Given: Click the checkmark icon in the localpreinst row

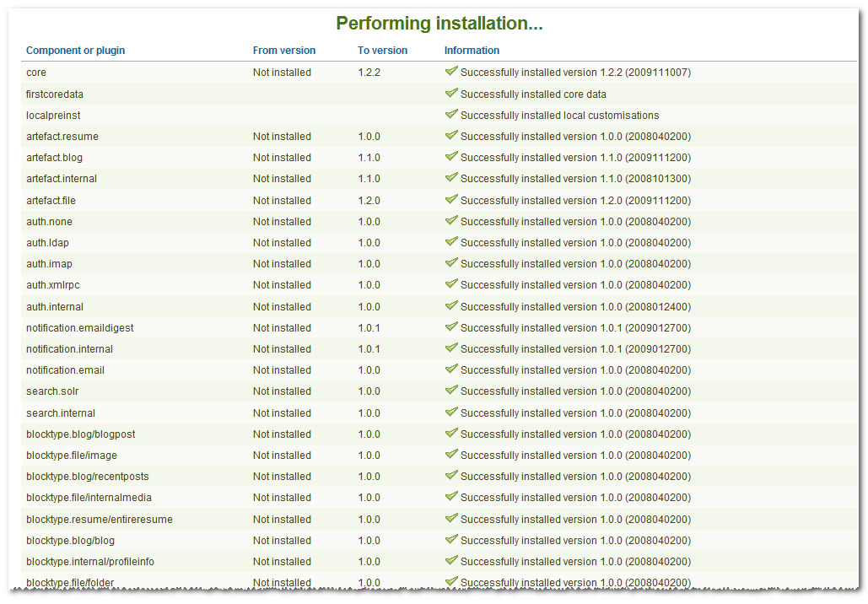Looking at the screenshot, I should 451,114.
